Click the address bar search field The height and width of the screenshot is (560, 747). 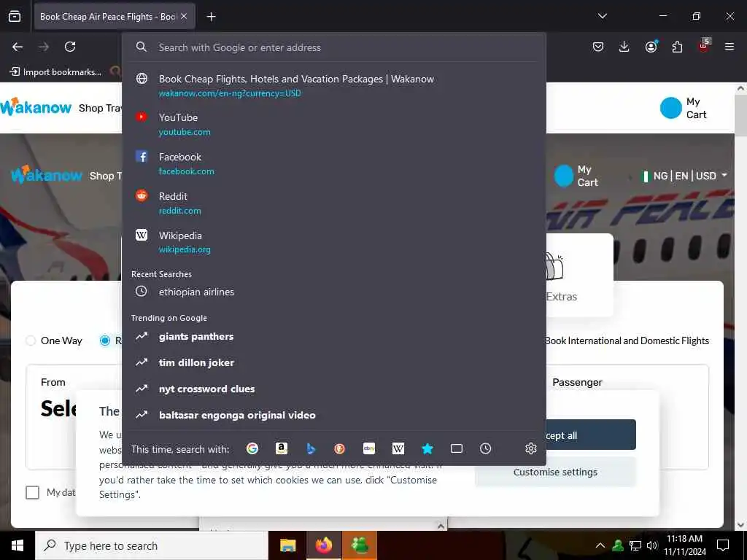click(x=333, y=47)
